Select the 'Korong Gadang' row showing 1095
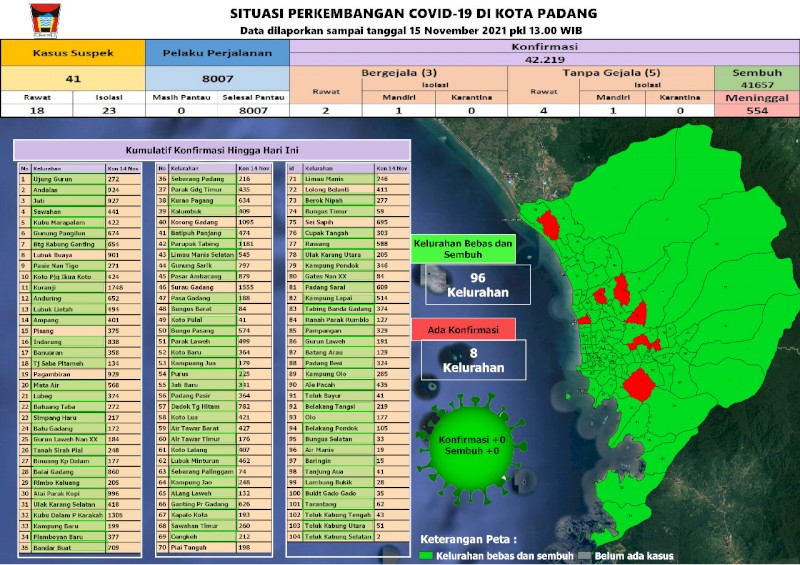This screenshot has height=565, width=800. tap(214, 222)
